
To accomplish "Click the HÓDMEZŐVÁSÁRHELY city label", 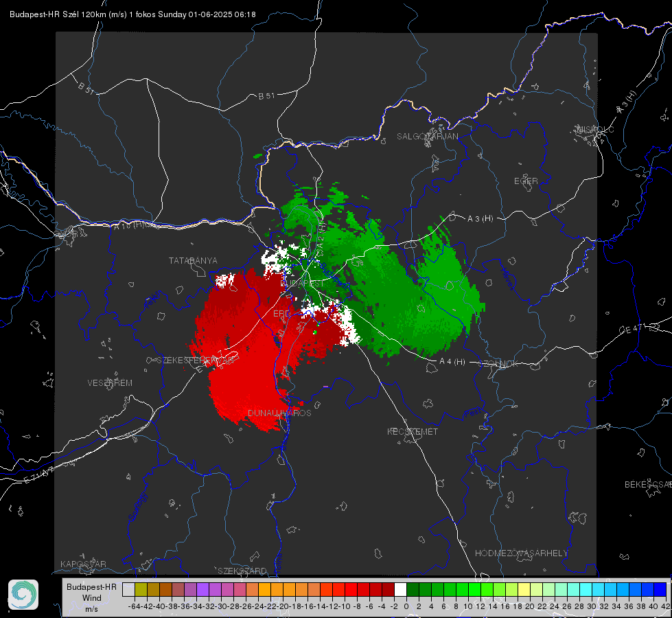I will [x=521, y=553].
